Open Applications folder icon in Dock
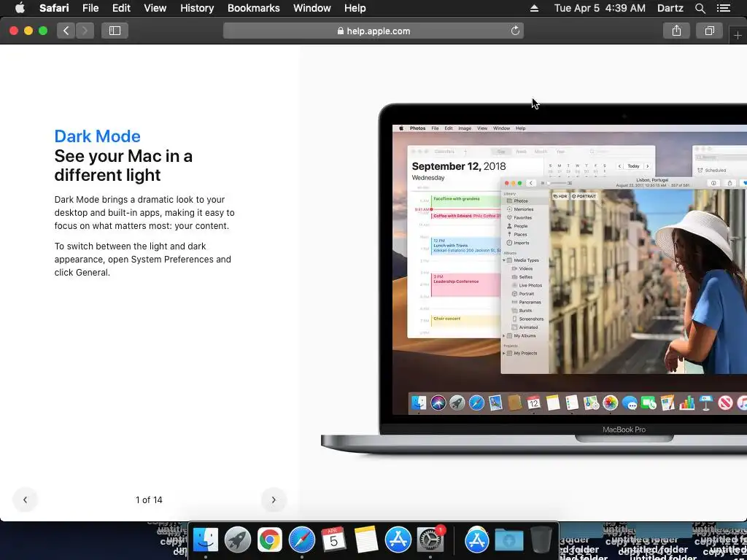Screen dimensions: 747x560 [477, 540]
